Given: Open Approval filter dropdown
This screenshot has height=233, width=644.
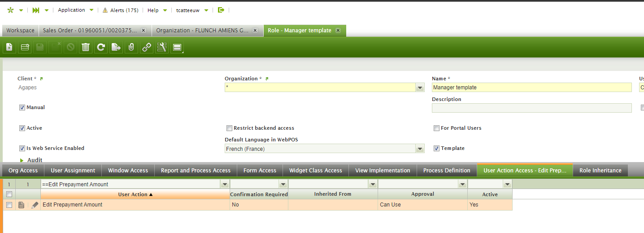Looking at the screenshot, I should click(462, 184).
